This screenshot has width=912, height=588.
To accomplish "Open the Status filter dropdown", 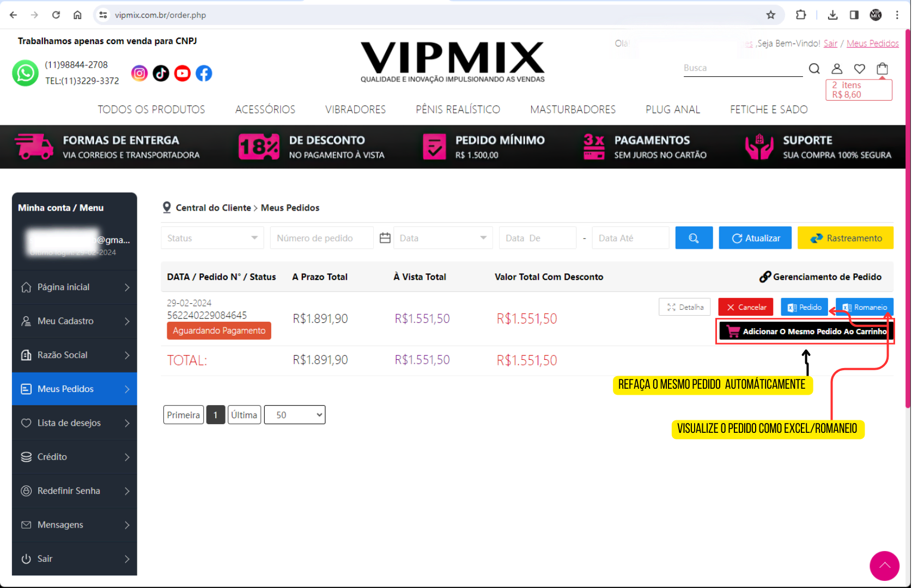I will pos(212,238).
